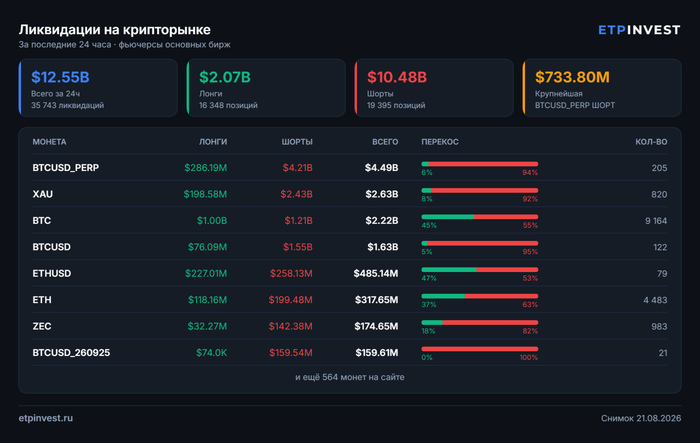700x443 pixels.
Task: Select the $2.07B longs card
Action: 266,88
